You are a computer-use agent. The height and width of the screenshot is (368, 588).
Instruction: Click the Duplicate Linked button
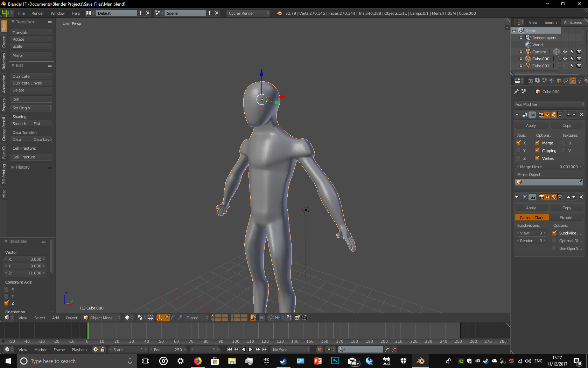pyautogui.click(x=31, y=83)
